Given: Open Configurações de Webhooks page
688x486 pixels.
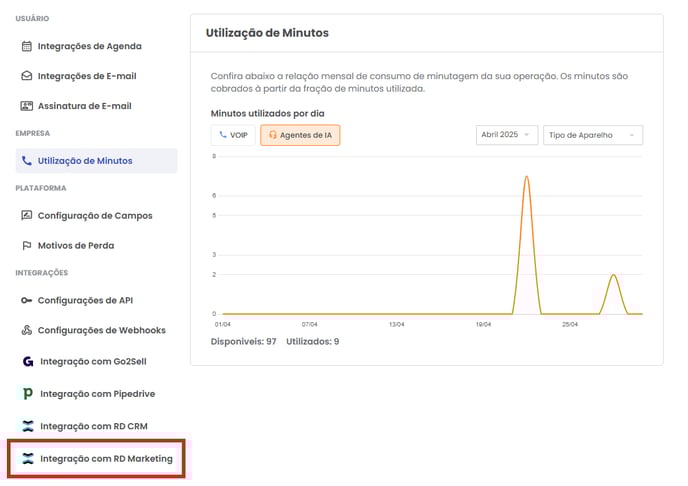Looking at the screenshot, I should click(101, 331).
